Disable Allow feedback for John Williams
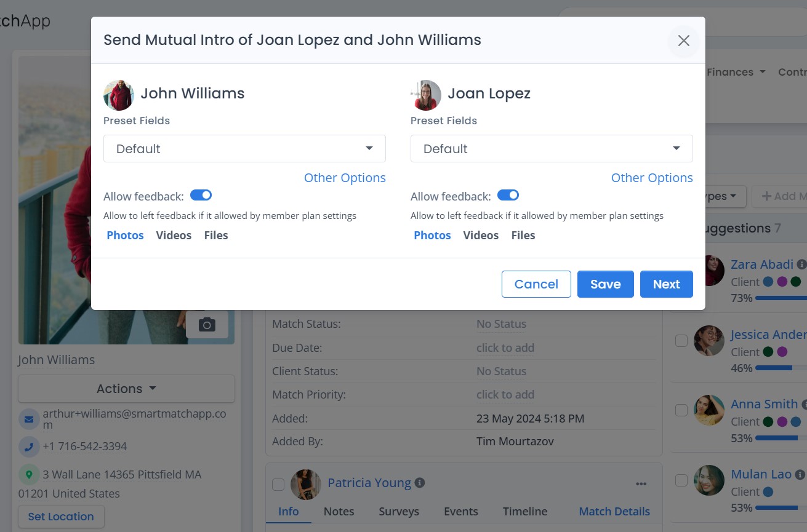Screen dimensions: 807x532 click(201, 196)
